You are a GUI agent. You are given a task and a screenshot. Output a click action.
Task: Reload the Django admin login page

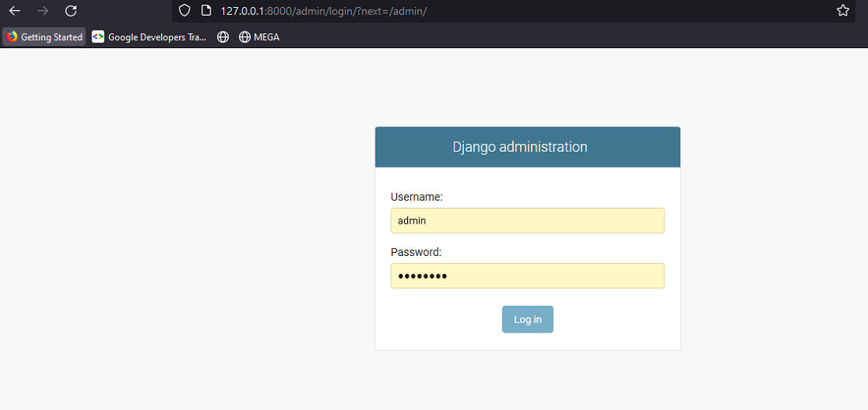(x=71, y=10)
